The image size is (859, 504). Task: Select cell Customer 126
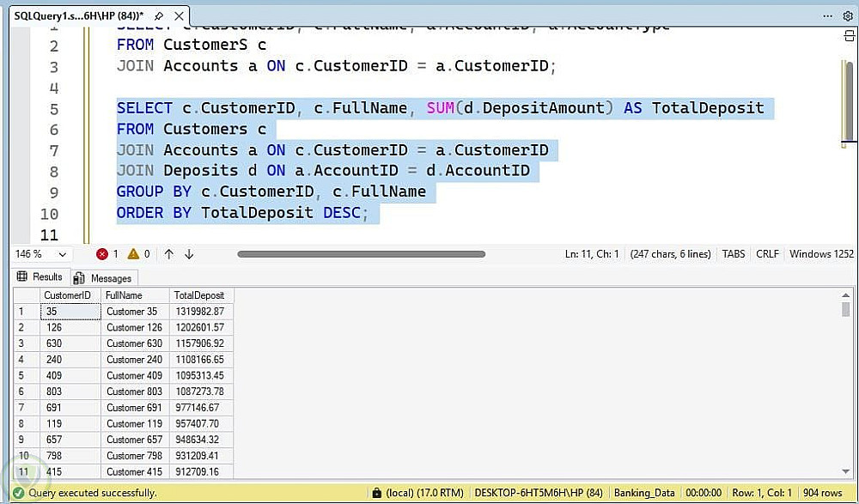point(135,328)
